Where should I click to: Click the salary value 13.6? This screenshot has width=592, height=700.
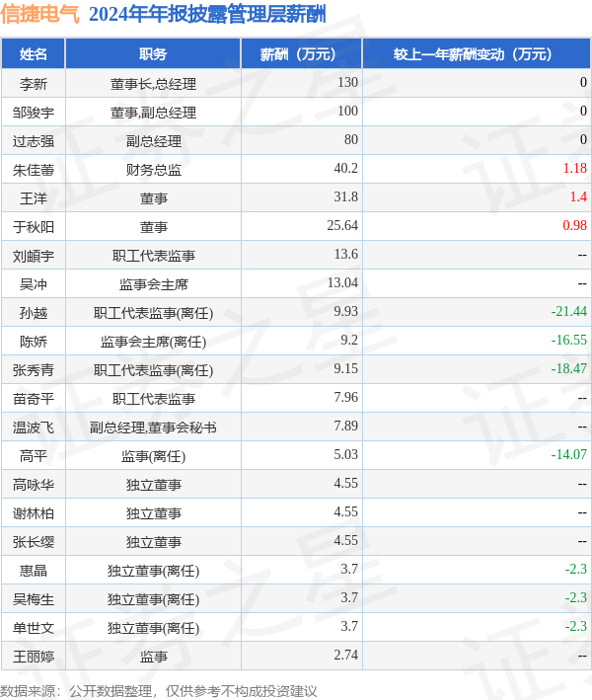click(345, 254)
